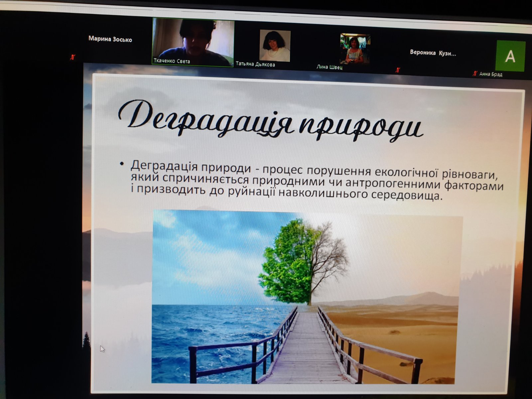Click muted mic icon under Вероника Кузн...
The image size is (532, 399).
click(398, 70)
